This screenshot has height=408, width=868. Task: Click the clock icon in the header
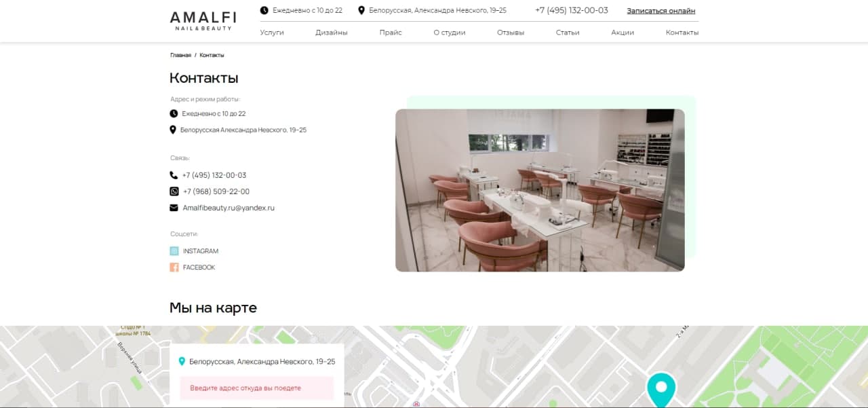264,10
